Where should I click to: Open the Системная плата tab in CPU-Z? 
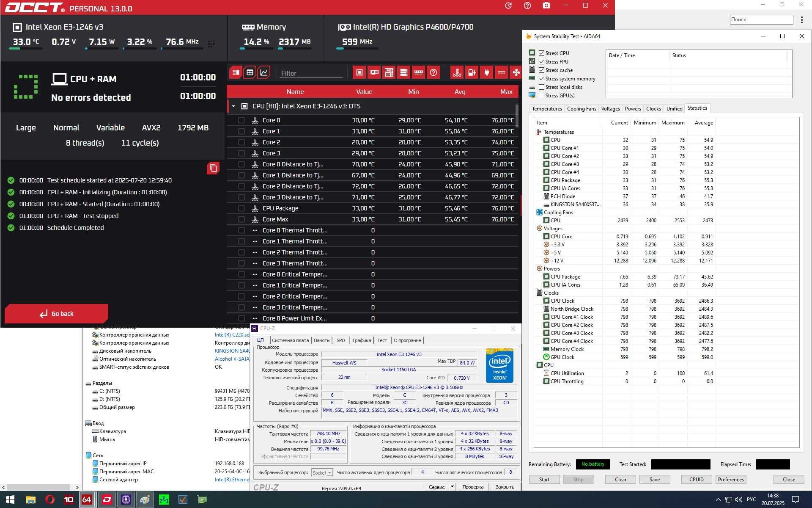pos(290,340)
